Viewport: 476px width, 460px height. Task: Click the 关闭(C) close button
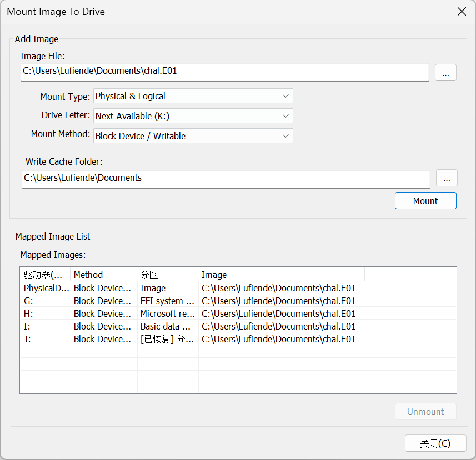(435, 443)
